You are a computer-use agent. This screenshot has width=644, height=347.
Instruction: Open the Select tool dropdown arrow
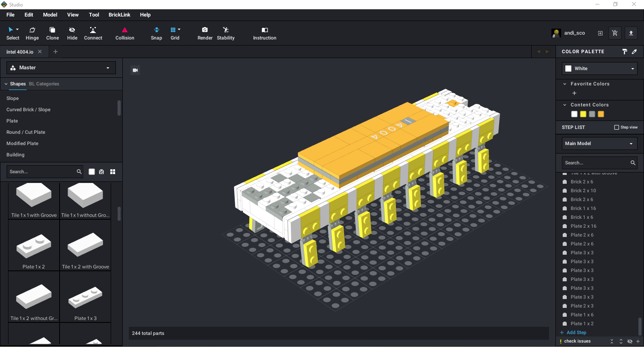17,29
